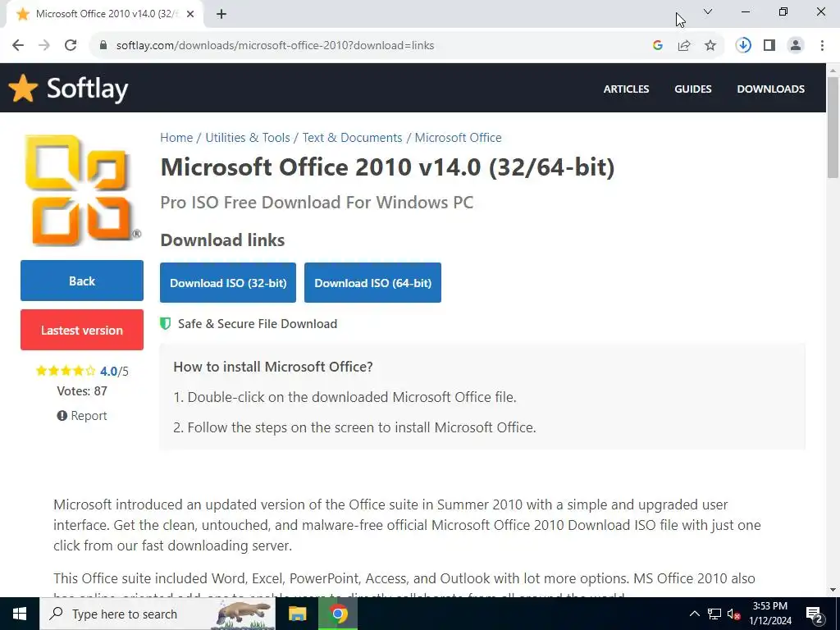Open Chrome downloads icon

pos(743,45)
